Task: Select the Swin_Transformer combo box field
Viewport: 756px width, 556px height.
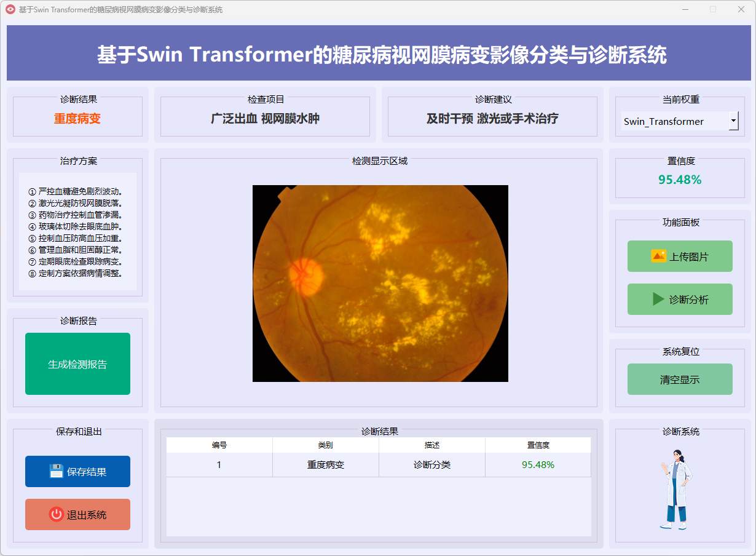Action: (674, 121)
